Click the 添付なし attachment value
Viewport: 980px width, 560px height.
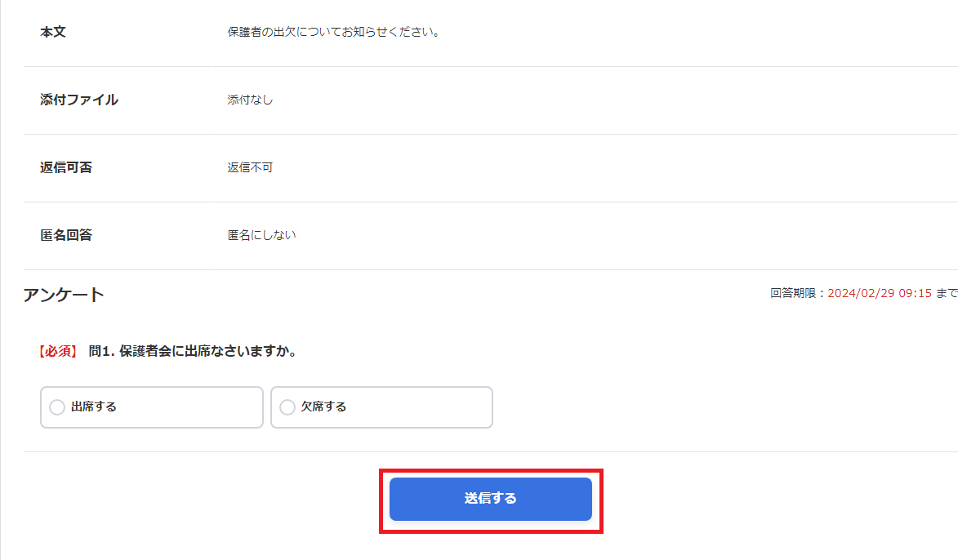tap(250, 100)
